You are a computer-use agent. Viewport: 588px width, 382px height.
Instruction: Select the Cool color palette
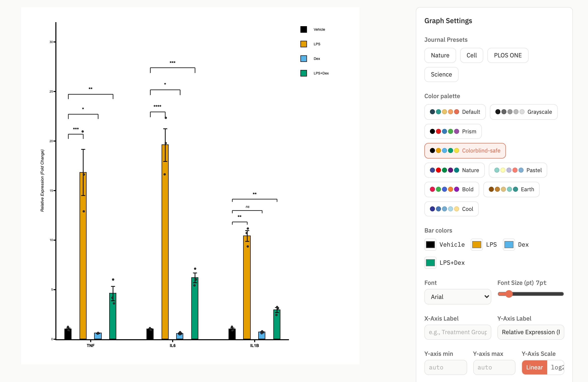pos(451,209)
